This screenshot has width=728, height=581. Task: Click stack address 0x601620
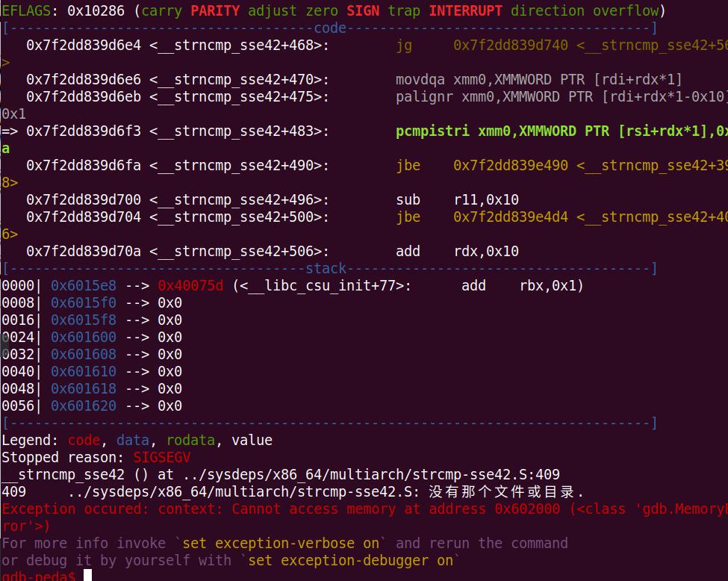pyautogui.click(x=84, y=406)
